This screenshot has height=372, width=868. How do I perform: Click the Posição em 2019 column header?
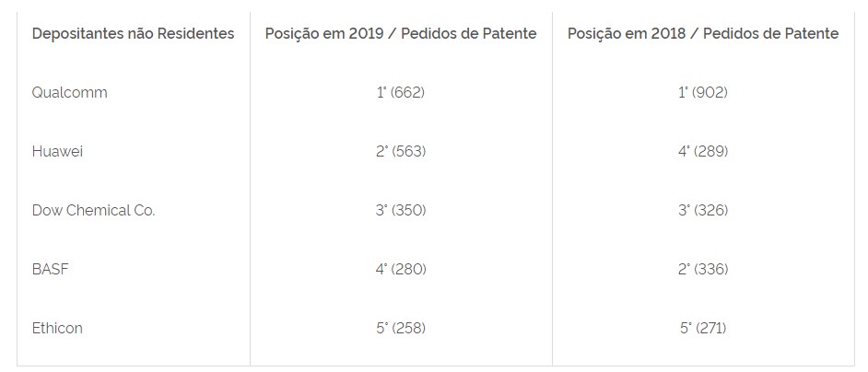[401, 34]
